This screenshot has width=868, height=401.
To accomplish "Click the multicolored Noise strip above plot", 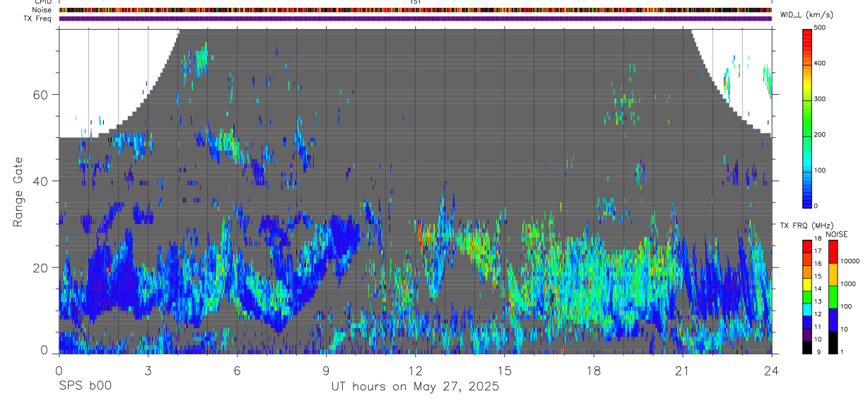I will click(415, 10).
